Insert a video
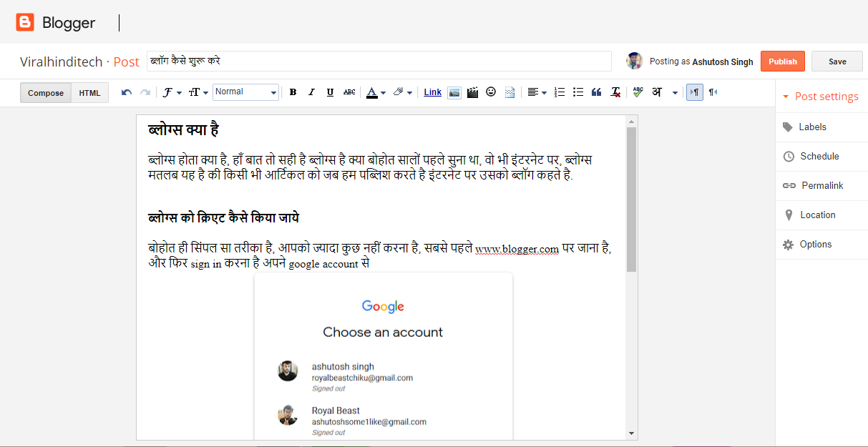The width and height of the screenshot is (868, 447). (472, 92)
